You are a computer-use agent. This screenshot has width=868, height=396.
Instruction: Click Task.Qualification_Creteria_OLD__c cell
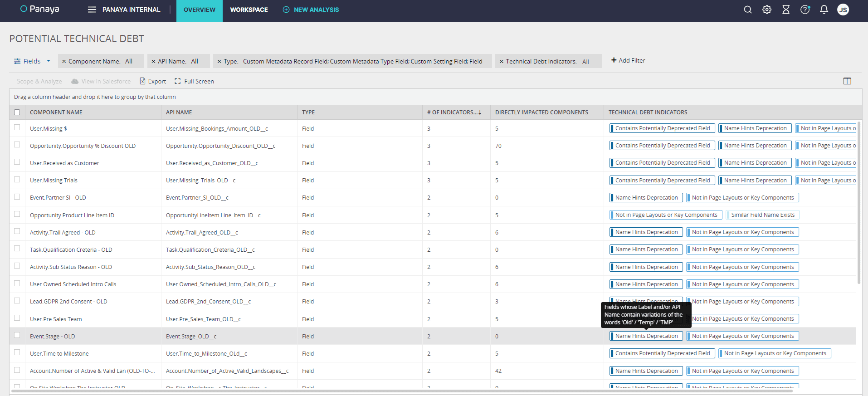[x=210, y=250]
